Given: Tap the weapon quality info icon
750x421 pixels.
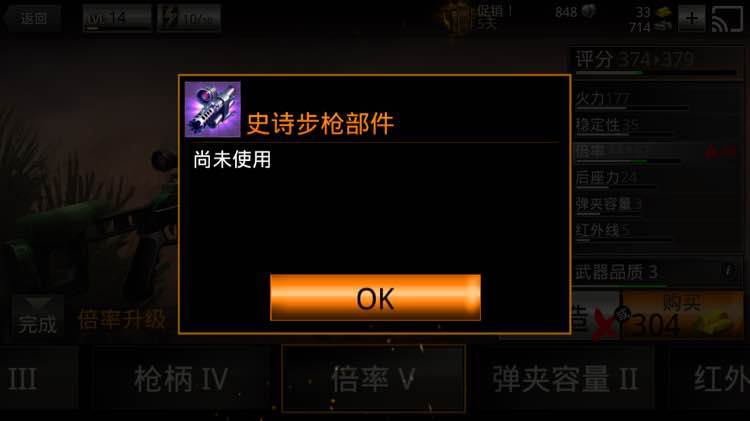Looking at the screenshot, I should pos(728,271).
